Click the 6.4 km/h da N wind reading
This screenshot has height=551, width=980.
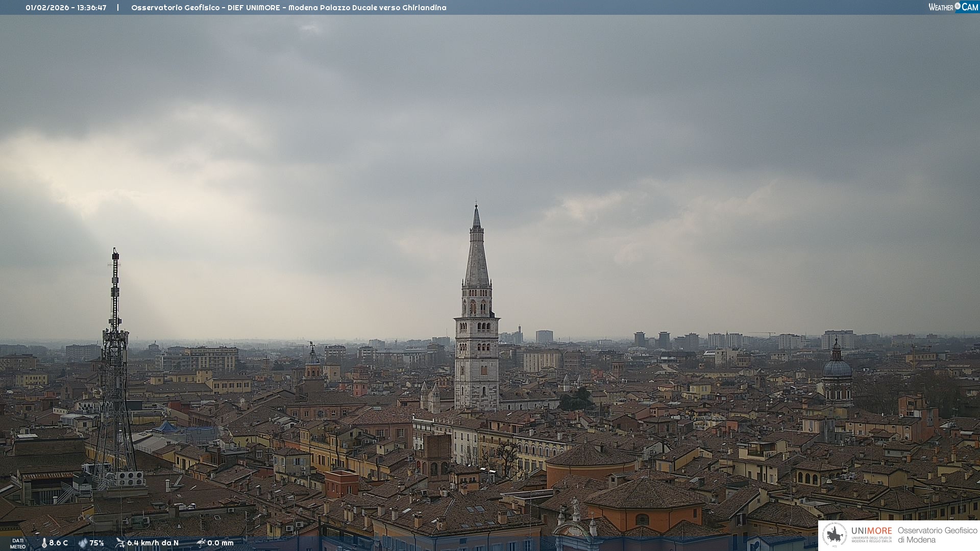[x=153, y=543]
